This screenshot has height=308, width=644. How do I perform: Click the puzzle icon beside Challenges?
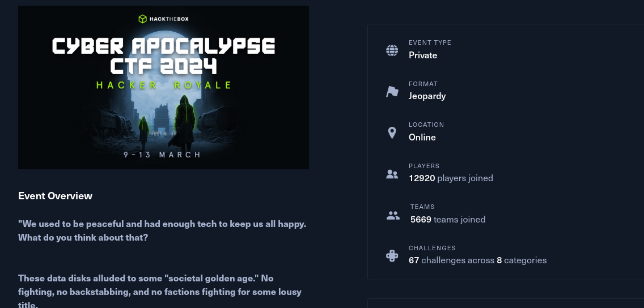click(x=392, y=256)
